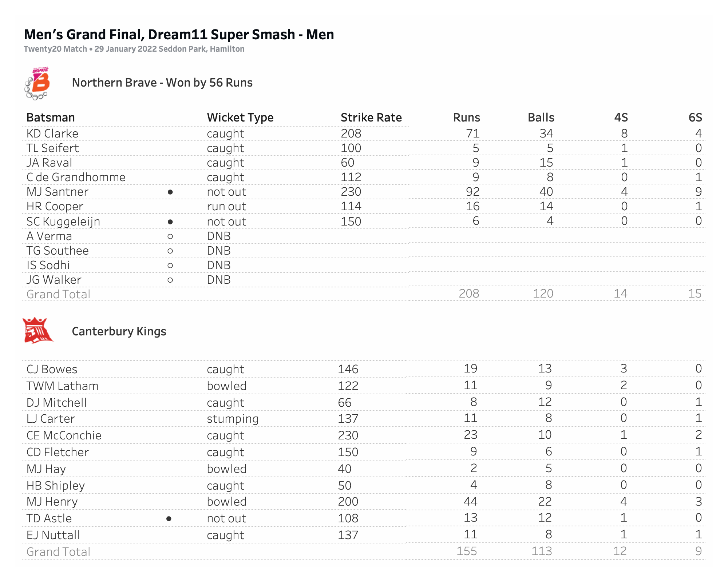The width and height of the screenshot is (728, 582).
Task: Click SC Kuggeleijn's not-out dot marker
Action: 170,222
